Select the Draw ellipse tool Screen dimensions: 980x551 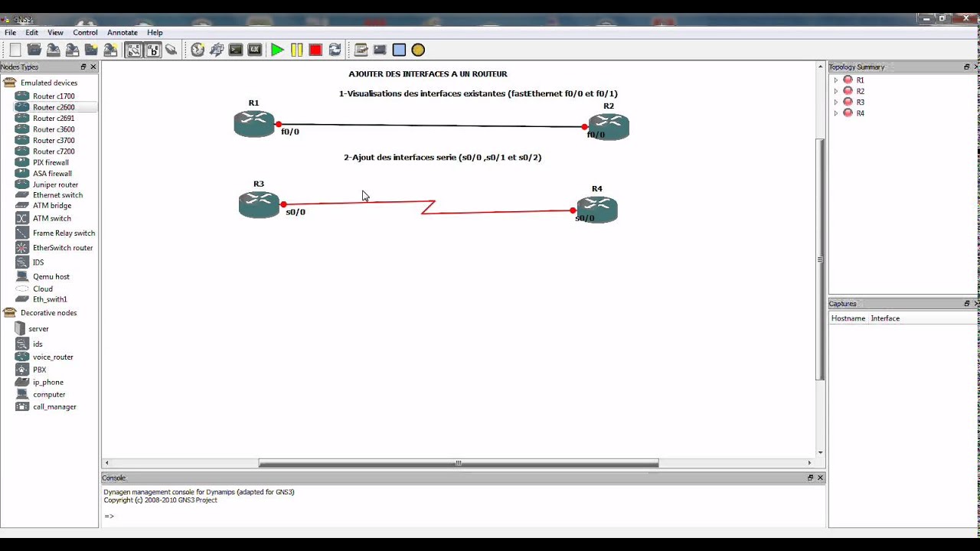[x=418, y=50]
